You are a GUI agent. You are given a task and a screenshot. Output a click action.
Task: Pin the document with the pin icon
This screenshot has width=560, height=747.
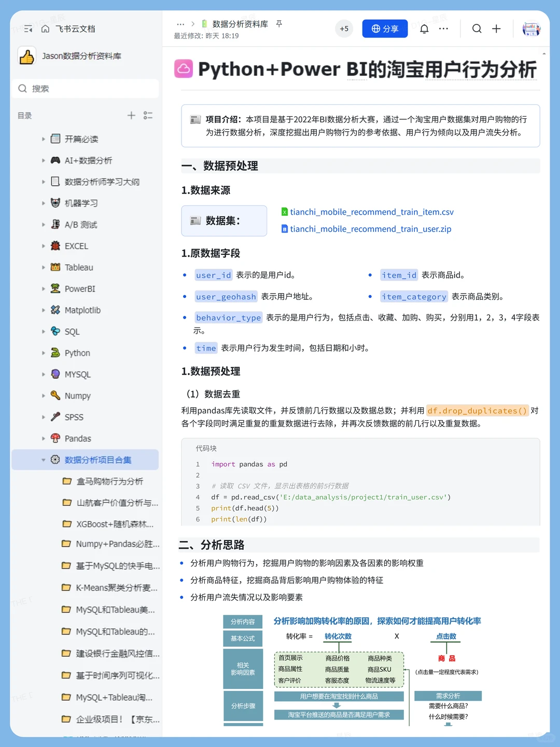pos(279,24)
